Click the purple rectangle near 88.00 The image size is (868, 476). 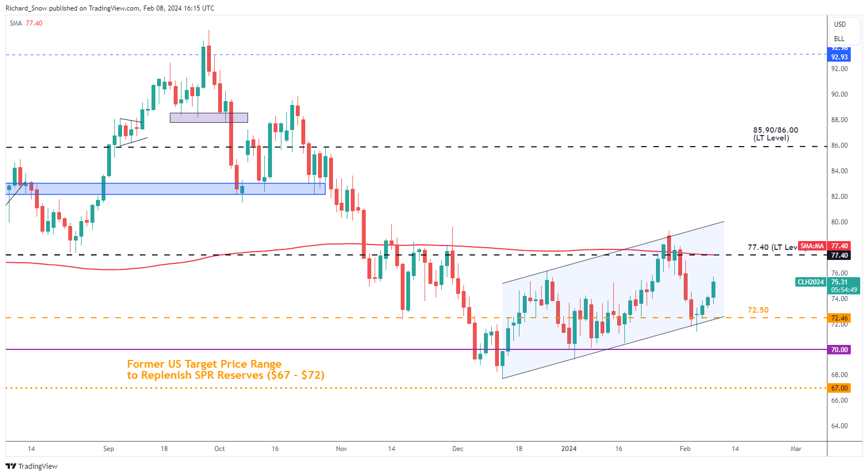point(209,118)
